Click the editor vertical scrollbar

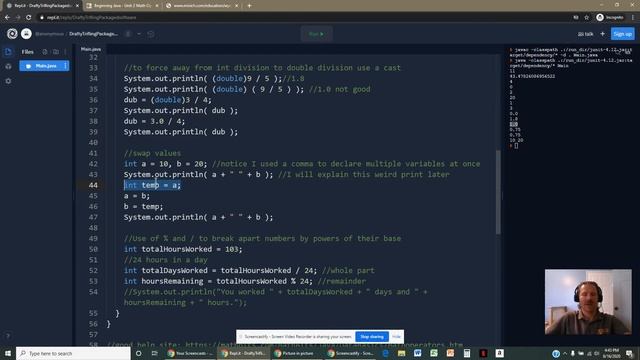click(x=498, y=192)
